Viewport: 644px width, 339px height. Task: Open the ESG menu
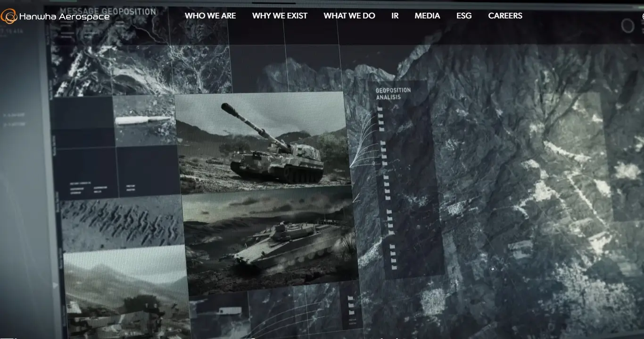tap(464, 16)
